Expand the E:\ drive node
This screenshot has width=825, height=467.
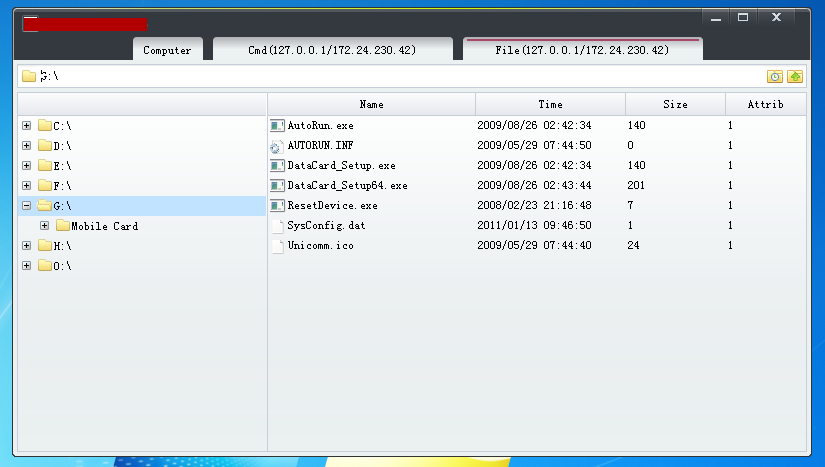click(26, 165)
